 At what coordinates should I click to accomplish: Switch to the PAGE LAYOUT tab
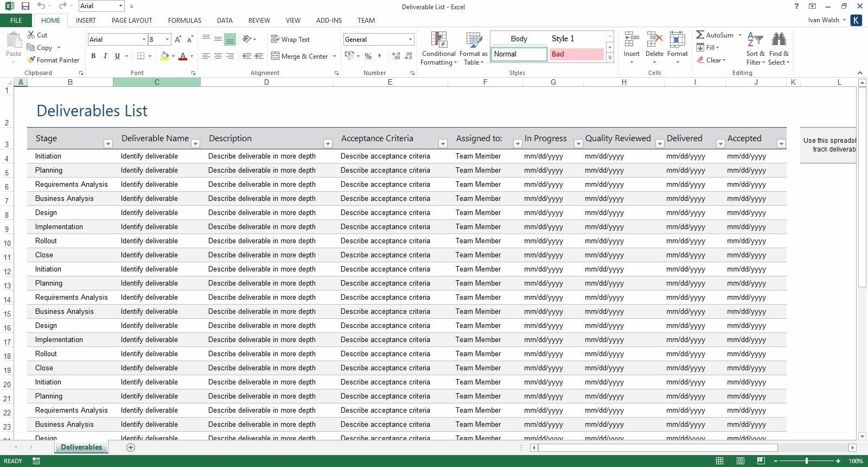point(132,20)
